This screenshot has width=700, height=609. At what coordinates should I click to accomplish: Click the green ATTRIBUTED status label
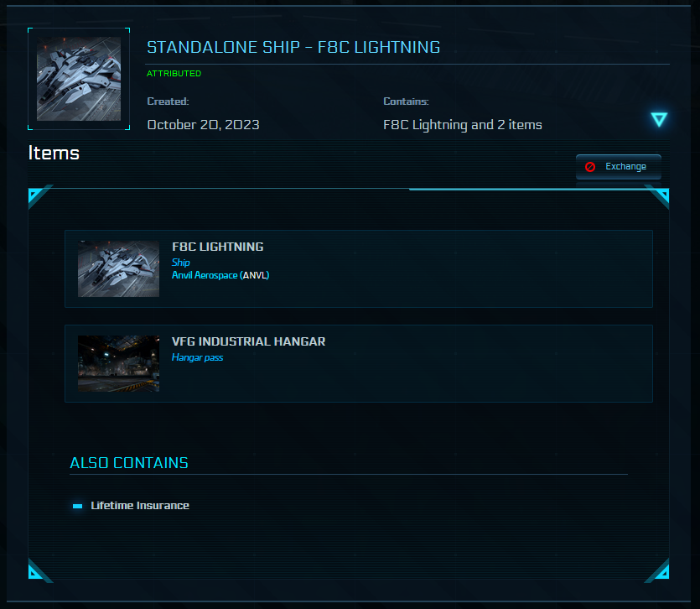[174, 74]
